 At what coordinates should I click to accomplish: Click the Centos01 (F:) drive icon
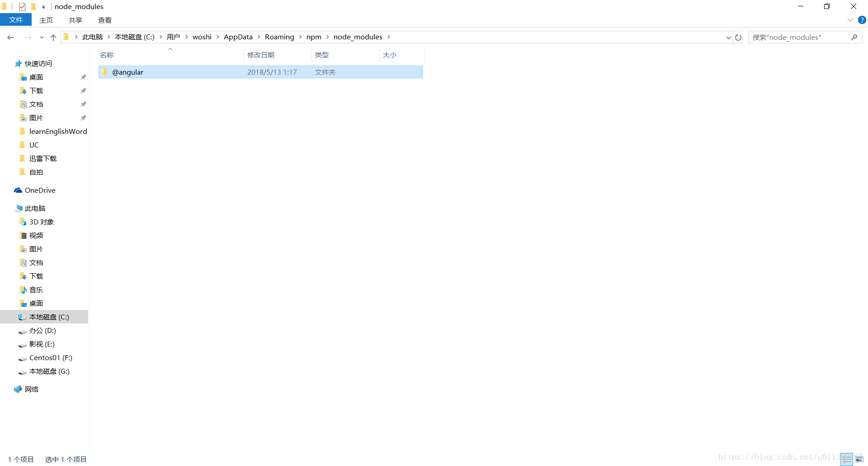(x=22, y=359)
